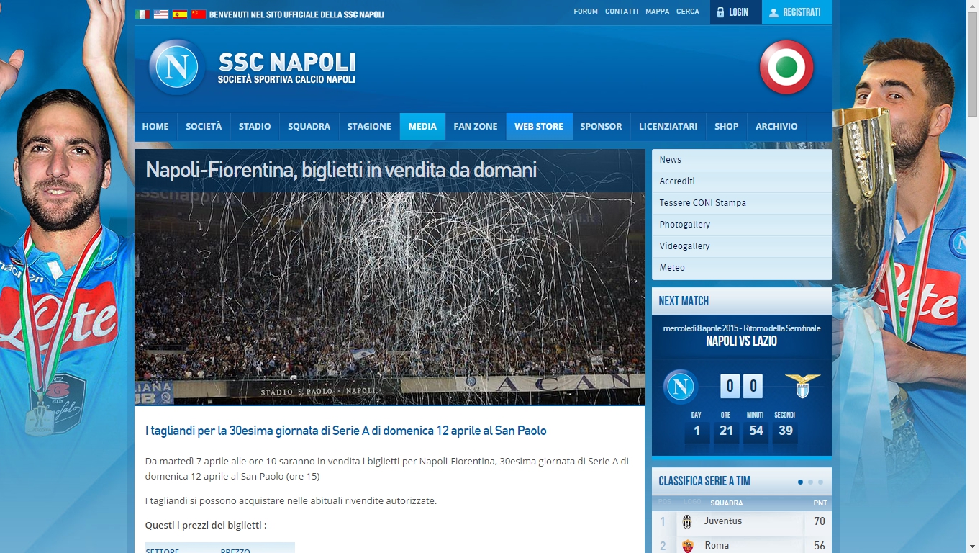
Task: Open the Registrati sign-up button
Action: [797, 12]
